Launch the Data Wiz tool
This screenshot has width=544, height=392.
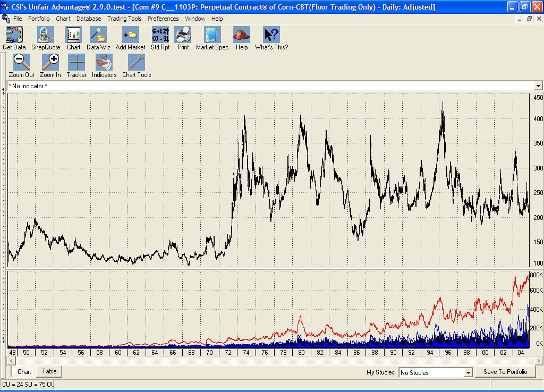(x=98, y=38)
